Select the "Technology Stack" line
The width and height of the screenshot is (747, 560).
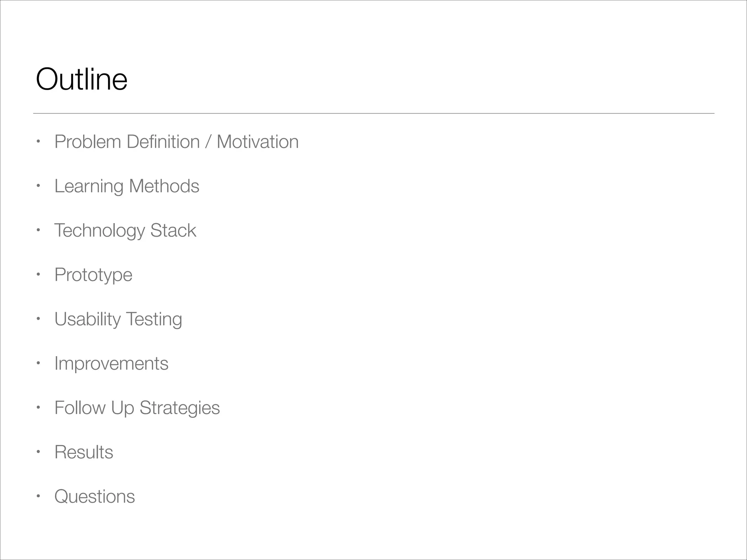tap(125, 230)
